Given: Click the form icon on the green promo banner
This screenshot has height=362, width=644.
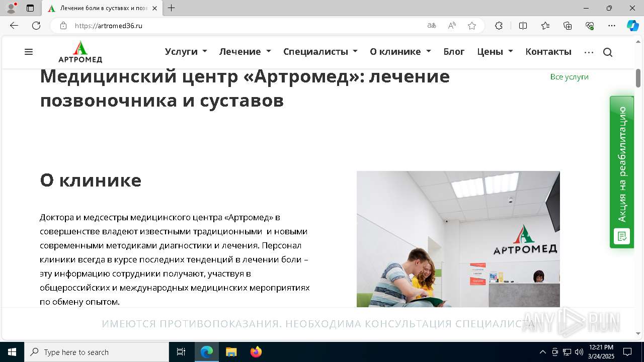Looking at the screenshot, I should coord(621,236).
